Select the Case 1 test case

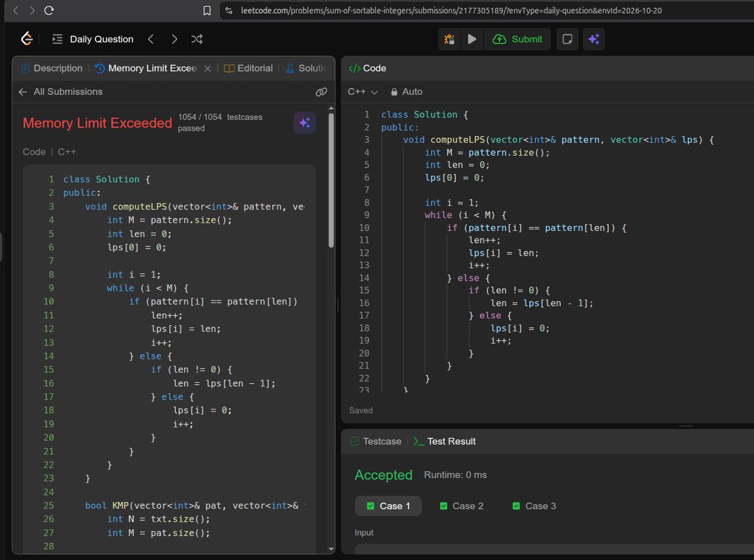[388, 506]
